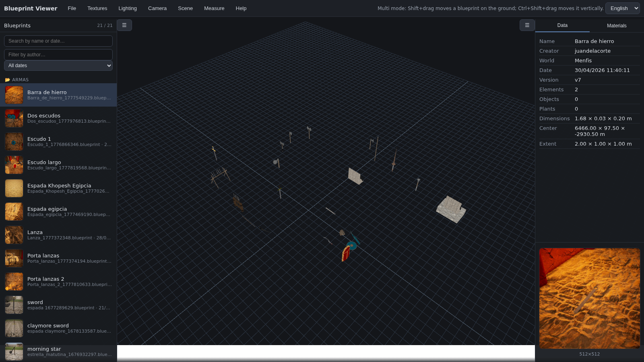Image resolution: width=644 pixels, height=362 pixels.
Task: Toggle the left blueprints panel hamburger button
Action: (x=124, y=25)
